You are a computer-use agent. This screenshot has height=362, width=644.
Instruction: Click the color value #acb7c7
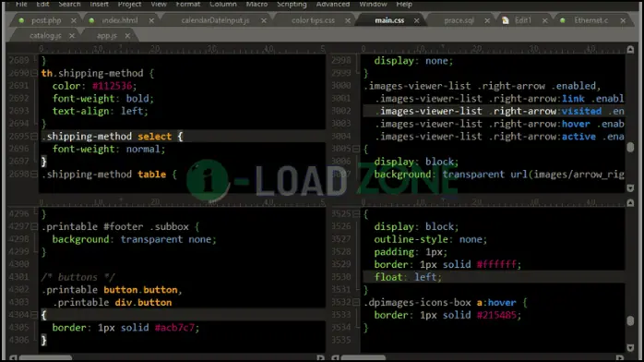[x=174, y=328]
